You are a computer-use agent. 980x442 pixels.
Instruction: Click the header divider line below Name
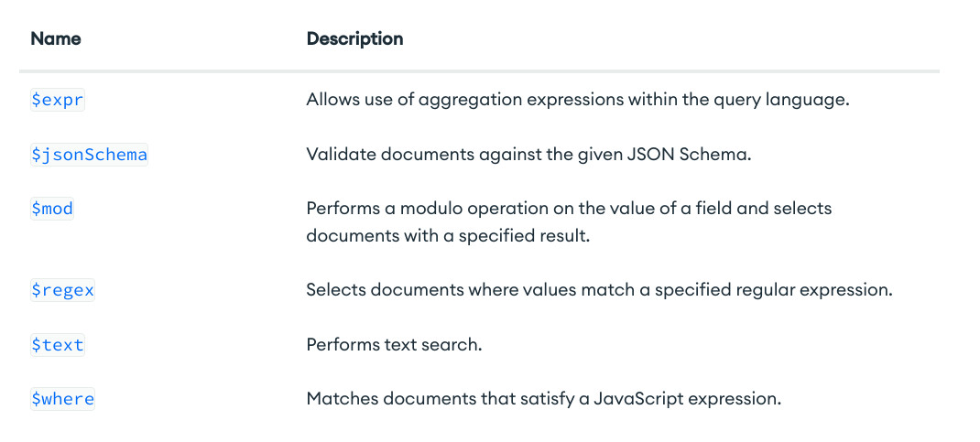point(479,71)
